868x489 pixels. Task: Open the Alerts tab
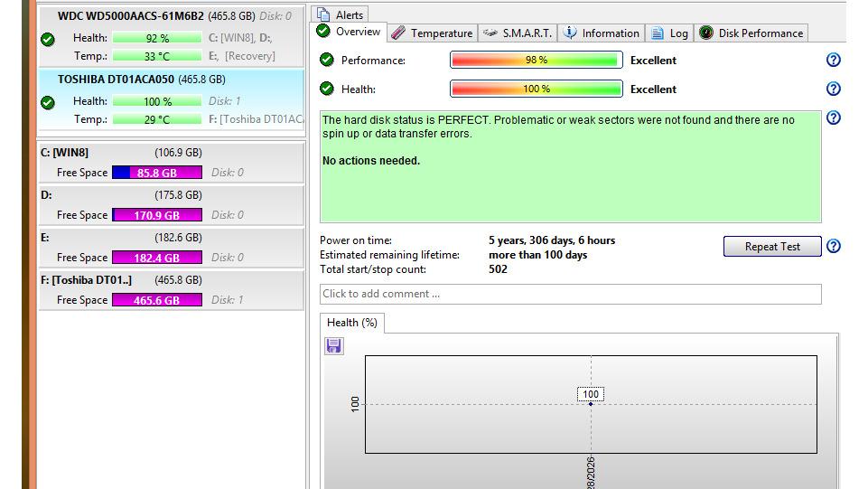point(340,14)
